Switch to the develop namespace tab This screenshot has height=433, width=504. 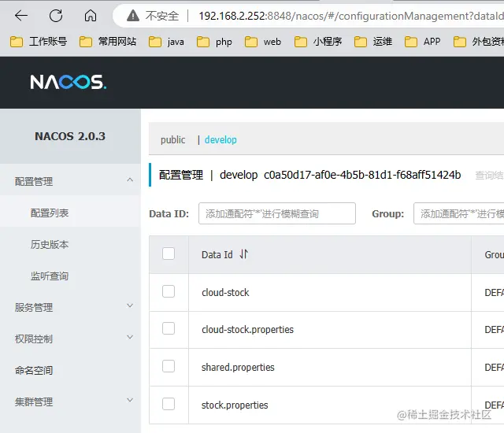(x=220, y=139)
